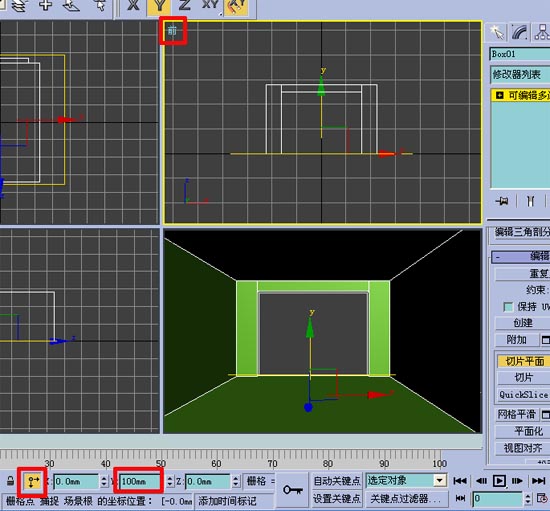Open the 修改器列表 modifier list dropdown

(x=520, y=75)
